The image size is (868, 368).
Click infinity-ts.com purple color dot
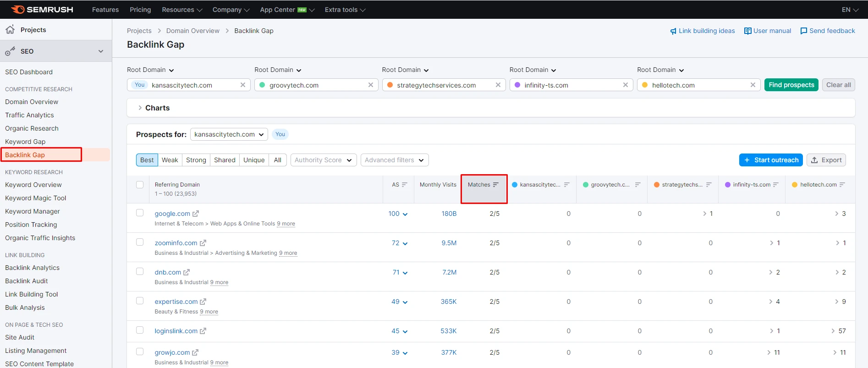[517, 85]
